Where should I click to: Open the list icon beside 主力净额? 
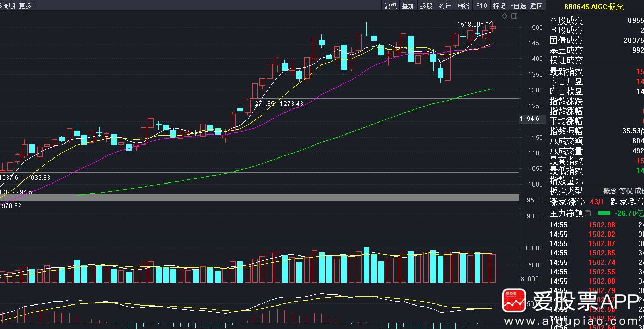pos(588,213)
